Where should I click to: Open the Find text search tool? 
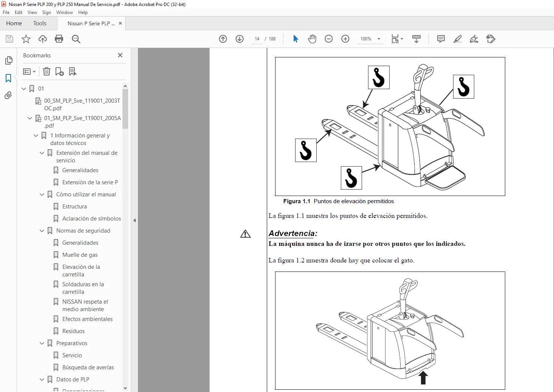tap(76, 39)
